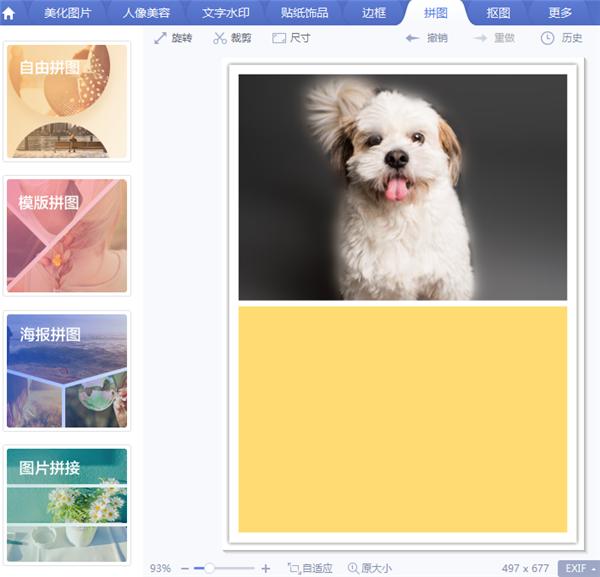
Task: Click the 重做 text
Action: tap(504, 38)
